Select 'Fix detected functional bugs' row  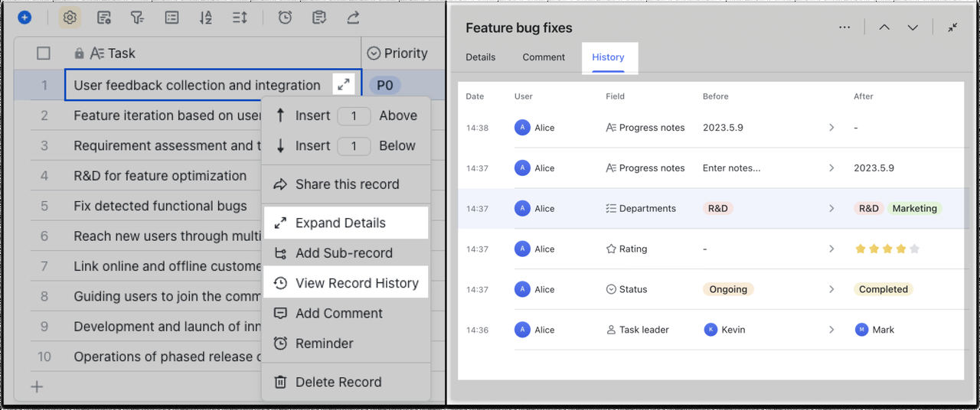click(160, 206)
